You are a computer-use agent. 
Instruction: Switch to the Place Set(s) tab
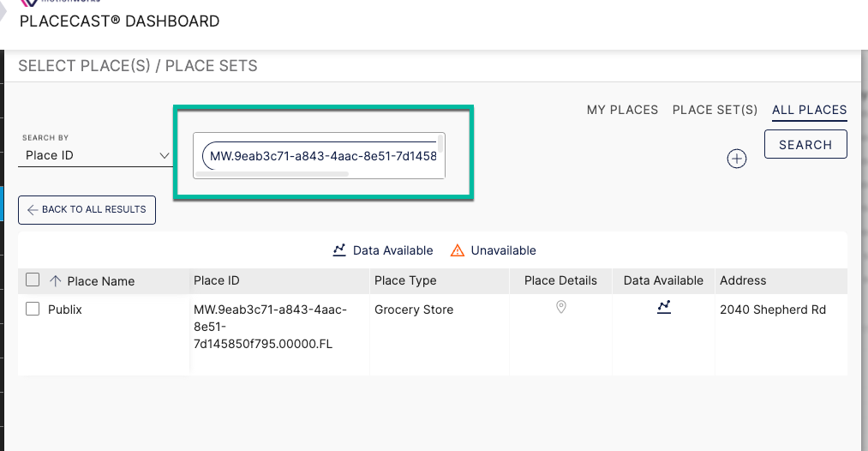715,110
